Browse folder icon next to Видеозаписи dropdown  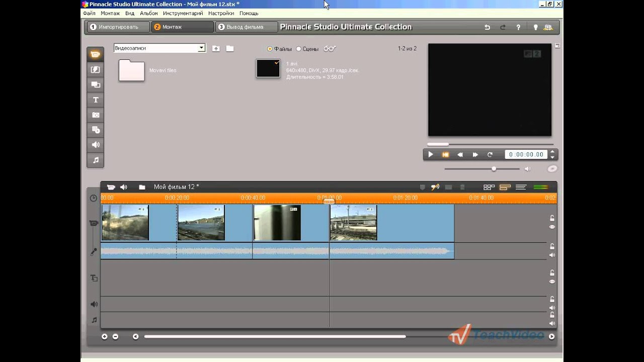tap(230, 48)
